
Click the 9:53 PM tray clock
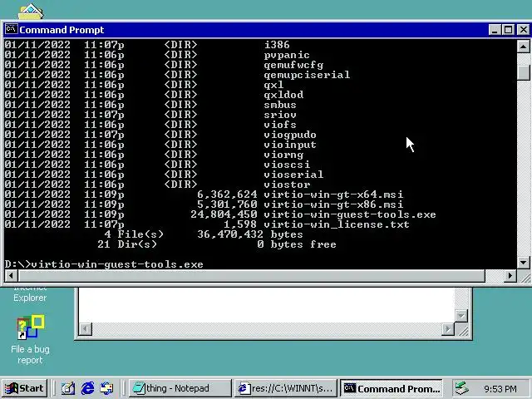pos(500,388)
